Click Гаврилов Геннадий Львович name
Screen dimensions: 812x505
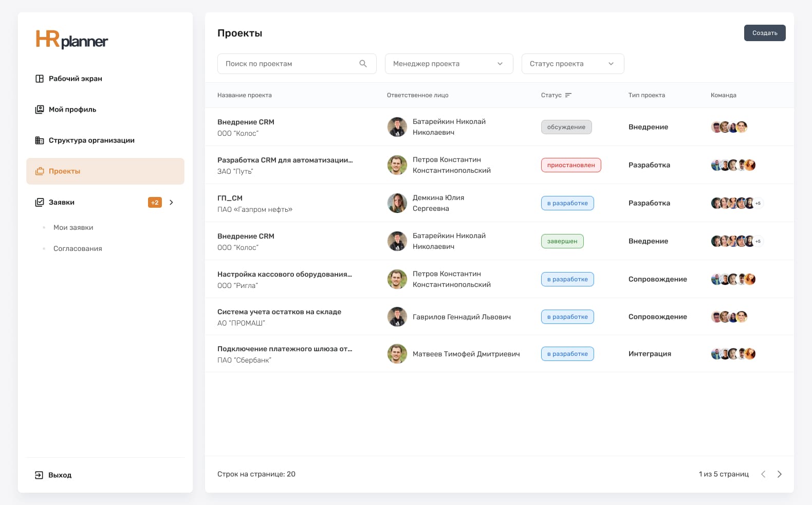click(462, 317)
